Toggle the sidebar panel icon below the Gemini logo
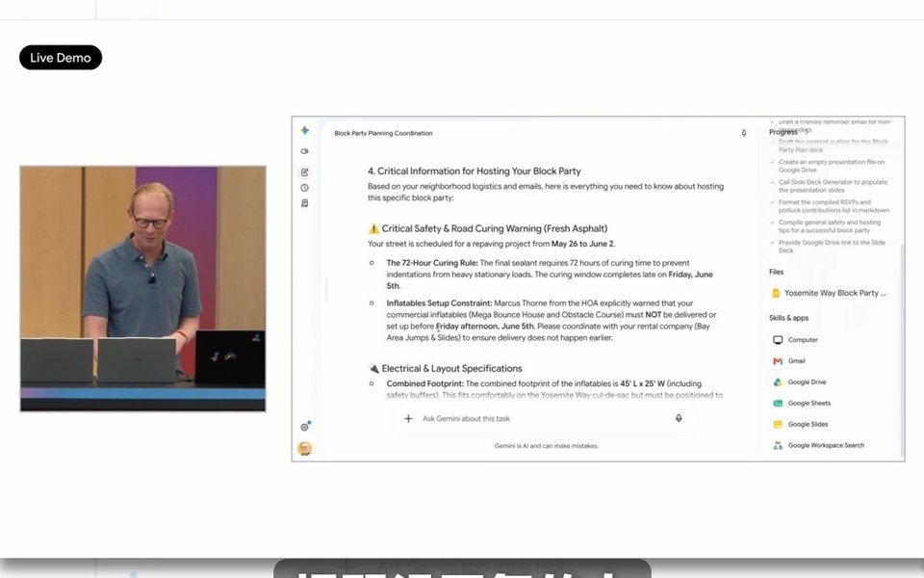 [305, 151]
